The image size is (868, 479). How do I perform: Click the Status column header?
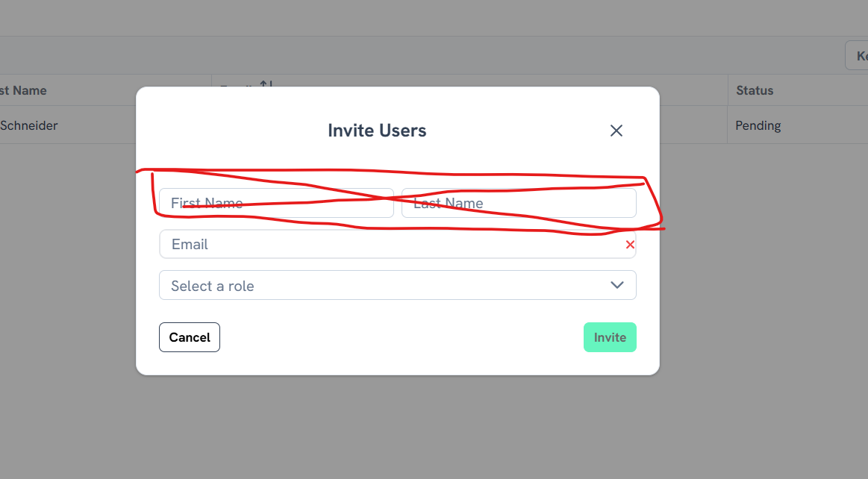(755, 90)
